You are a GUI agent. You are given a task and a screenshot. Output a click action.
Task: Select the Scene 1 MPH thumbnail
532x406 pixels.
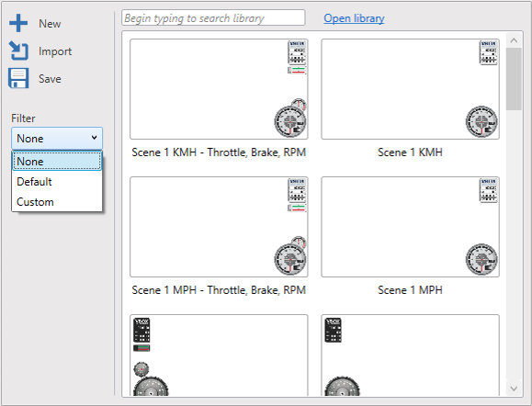point(410,227)
